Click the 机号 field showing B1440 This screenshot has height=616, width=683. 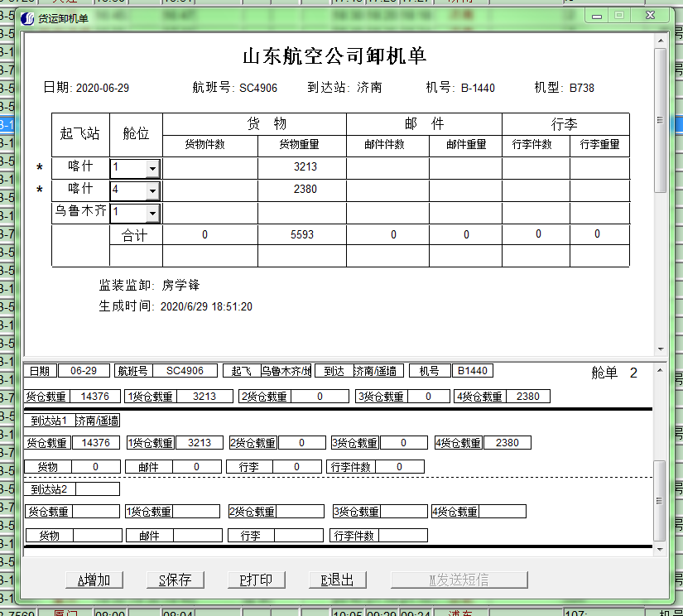click(x=473, y=371)
